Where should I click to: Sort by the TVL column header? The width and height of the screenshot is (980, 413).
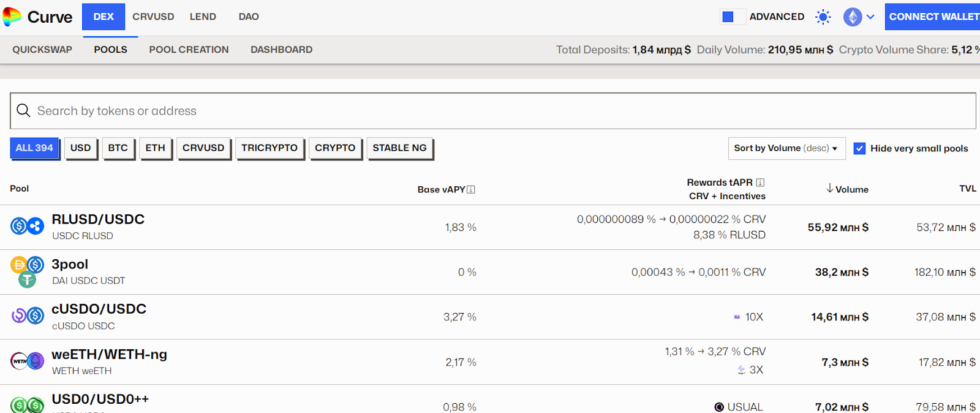click(x=968, y=189)
